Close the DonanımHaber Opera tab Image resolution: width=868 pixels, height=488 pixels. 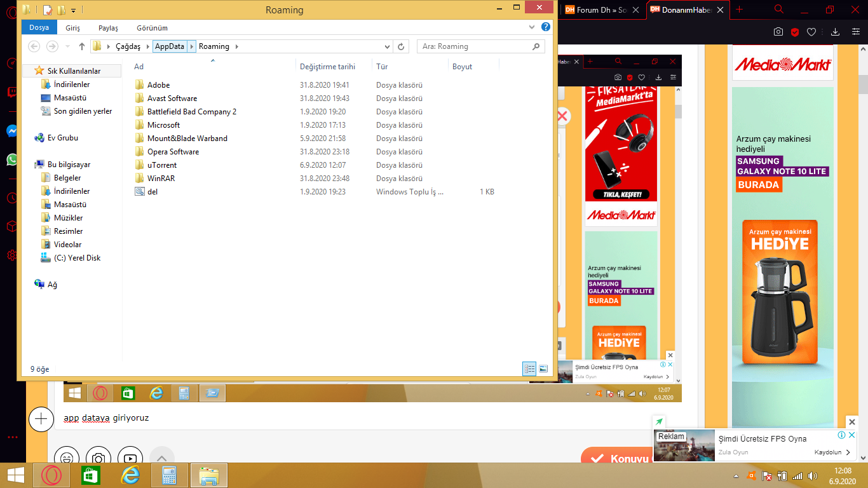click(720, 10)
